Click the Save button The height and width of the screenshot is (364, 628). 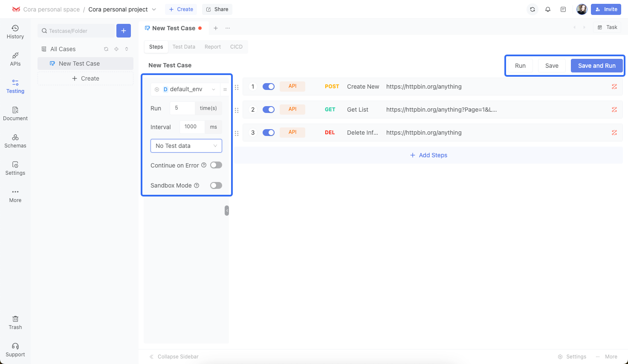[552, 66]
